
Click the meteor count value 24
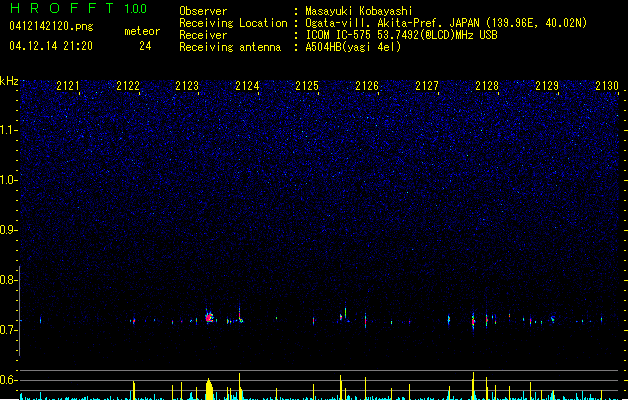(145, 46)
